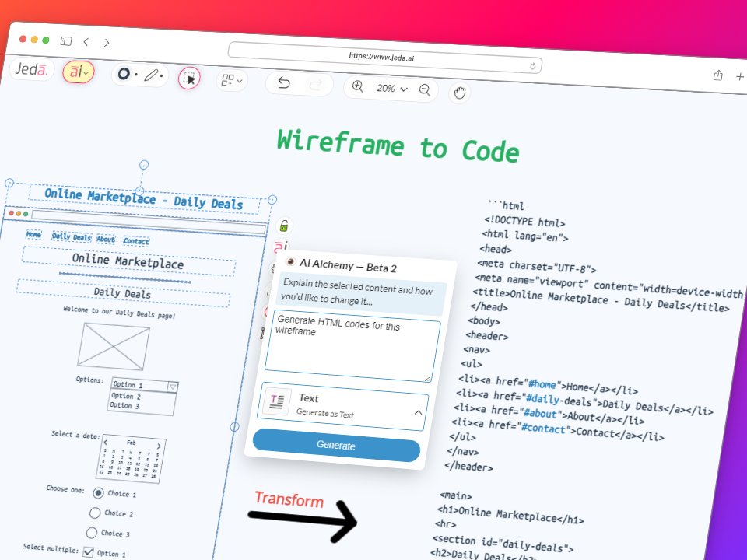Click the About link in wireframe nav
The width and height of the screenshot is (747, 560).
tap(106, 239)
